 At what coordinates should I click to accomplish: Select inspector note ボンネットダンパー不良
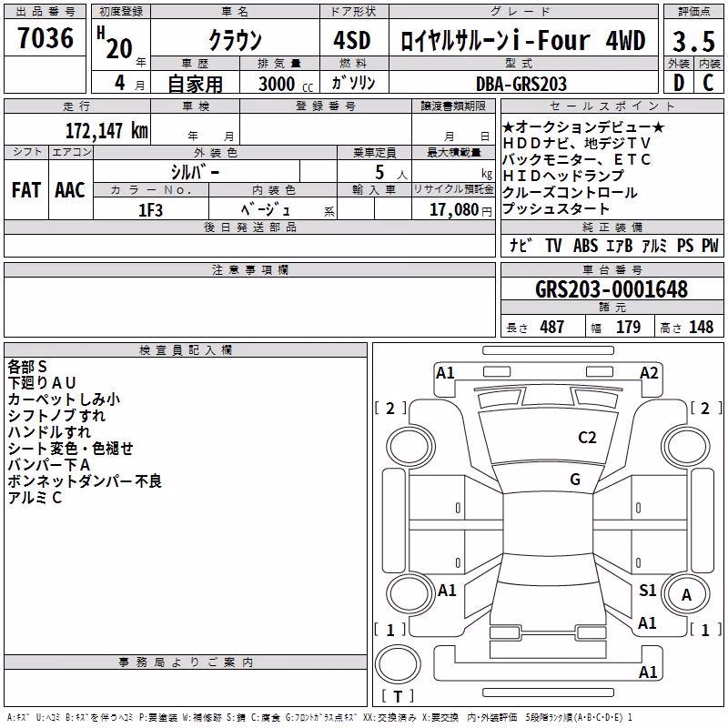(x=85, y=481)
